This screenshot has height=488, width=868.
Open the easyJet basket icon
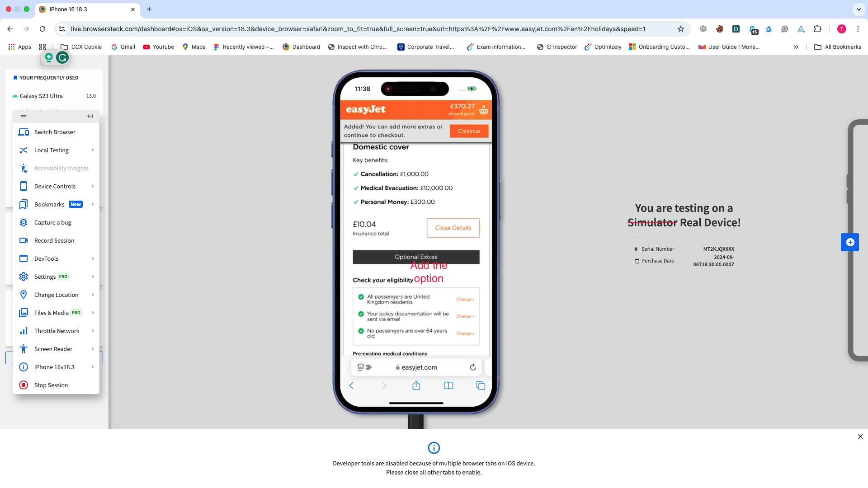point(484,110)
